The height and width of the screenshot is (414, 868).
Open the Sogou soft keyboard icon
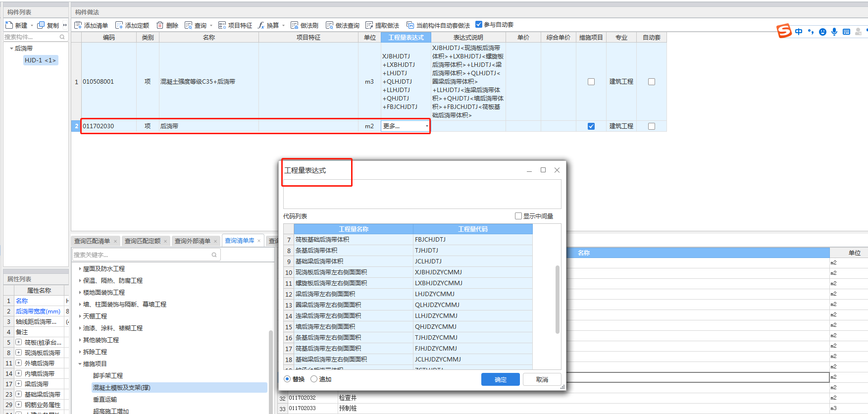[846, 32]
